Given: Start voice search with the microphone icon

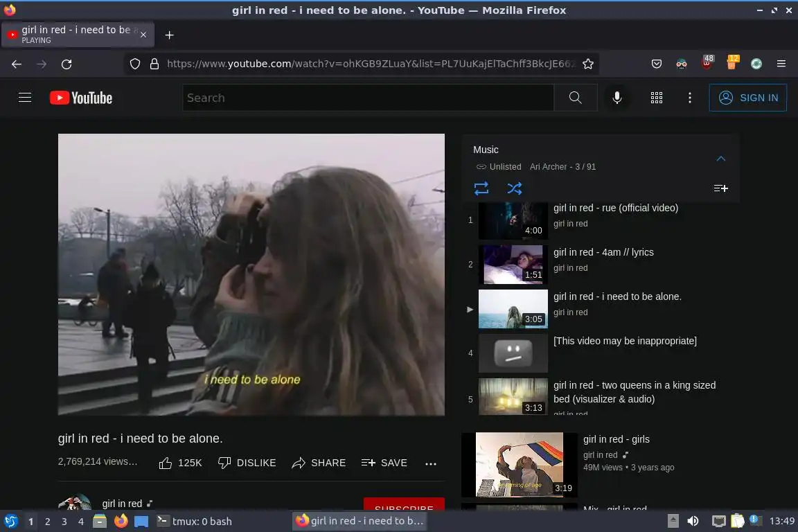Looking at the screenshot, I should pos(617,98).
